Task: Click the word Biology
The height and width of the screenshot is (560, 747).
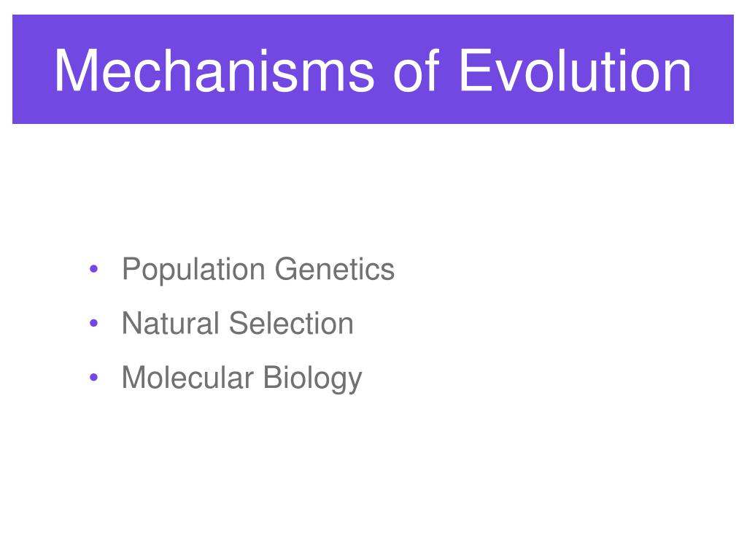Action: [x=312, y=378]
